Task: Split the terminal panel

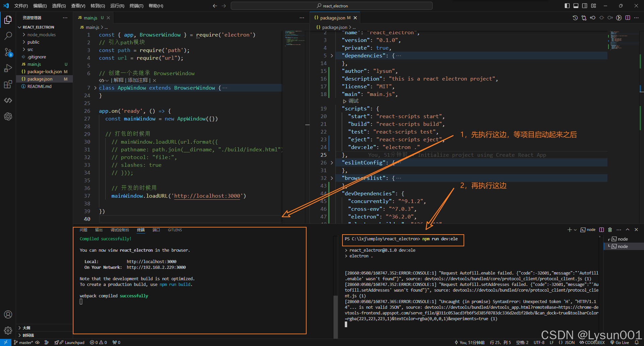Action: 601,230
